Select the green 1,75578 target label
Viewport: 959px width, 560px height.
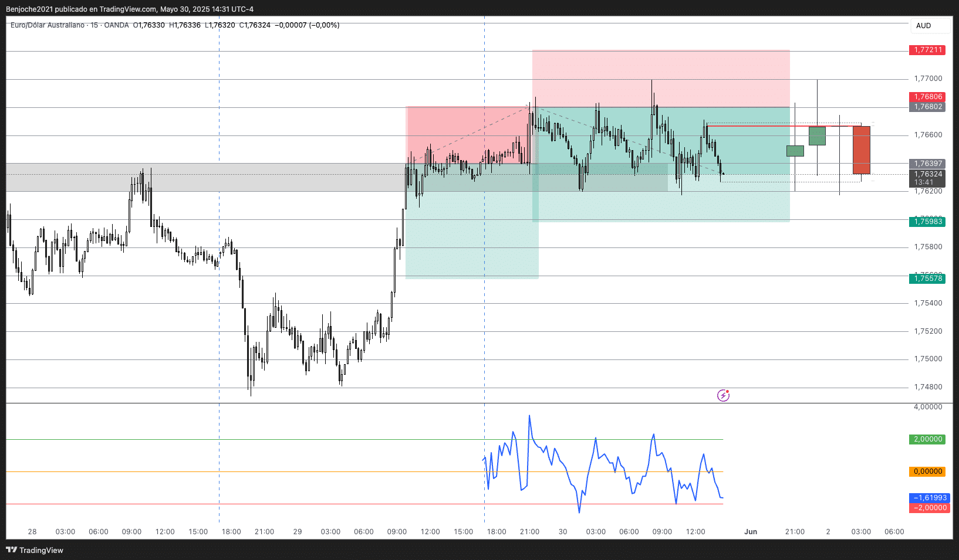(x=927, y=278)
